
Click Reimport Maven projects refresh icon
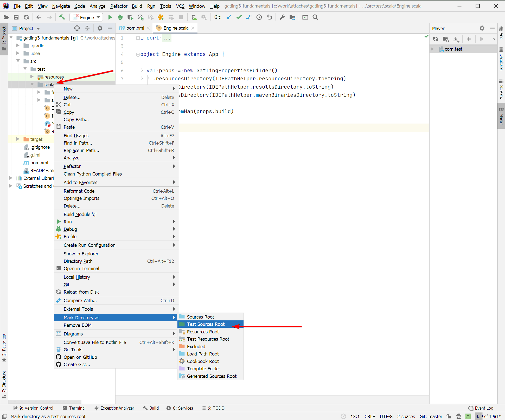pyautogui.click(x=436, y=39)
